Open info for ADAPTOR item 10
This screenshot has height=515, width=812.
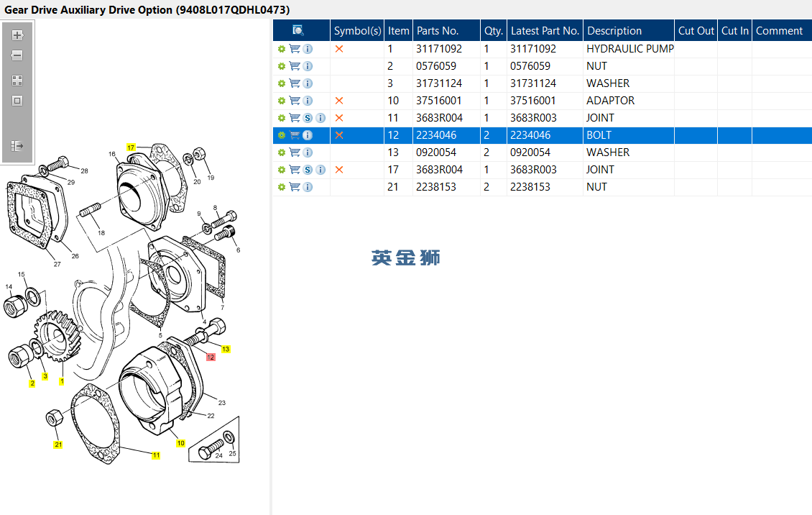click(308, 101)
